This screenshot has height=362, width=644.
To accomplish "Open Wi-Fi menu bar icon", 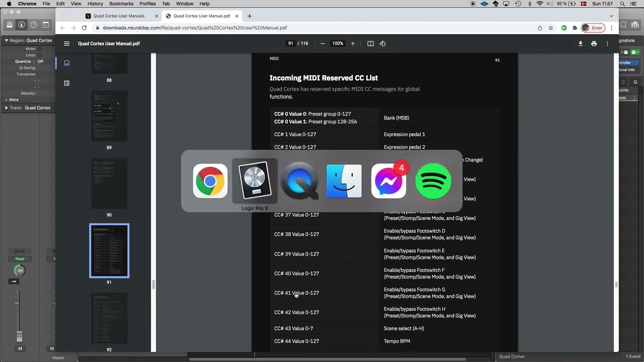I will pyautogui.click(x=540, y=4).
